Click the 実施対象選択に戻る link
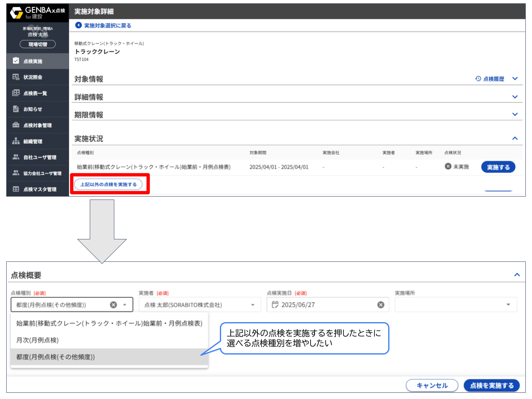 (x=104, y=25)
